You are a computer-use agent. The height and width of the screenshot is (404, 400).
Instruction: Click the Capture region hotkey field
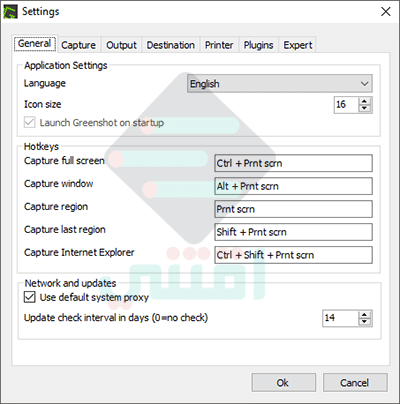(x=293, y=209)
